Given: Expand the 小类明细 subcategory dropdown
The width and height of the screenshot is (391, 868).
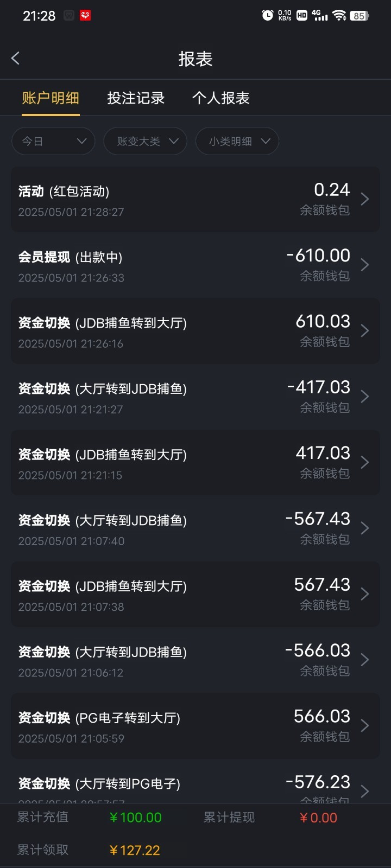Looking at the screenshot, I should coord(237,142).
